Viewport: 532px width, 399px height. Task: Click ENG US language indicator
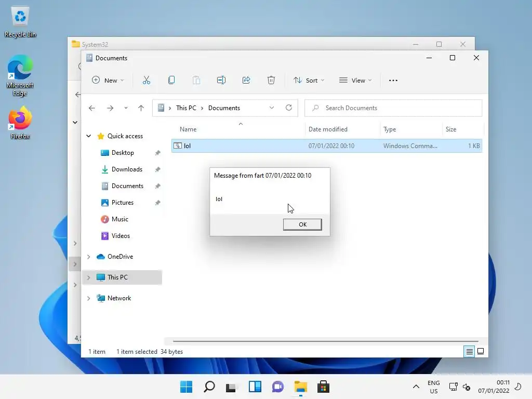click(x=434, y=387)
